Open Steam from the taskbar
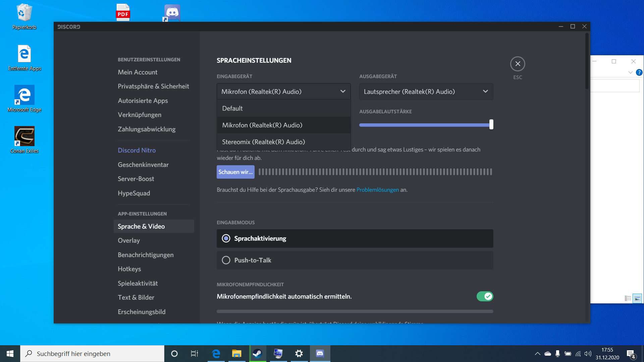This screenshot has width=644, height=362. (x=258, y=354)
